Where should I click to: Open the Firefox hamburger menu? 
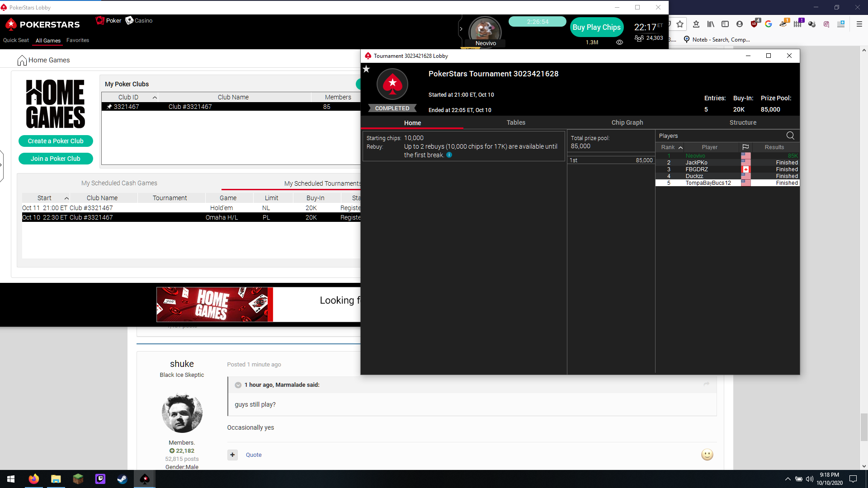[859, 24]
